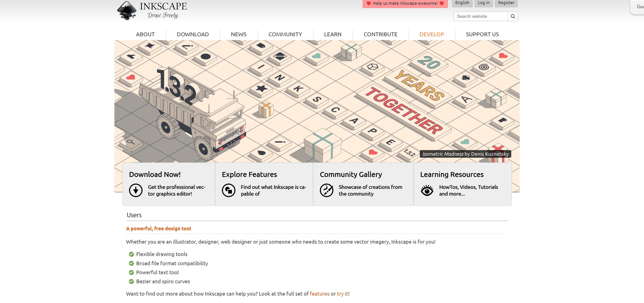Go to the DEVELOP menu item
644x303 pixels.
(x=431, y=34)
